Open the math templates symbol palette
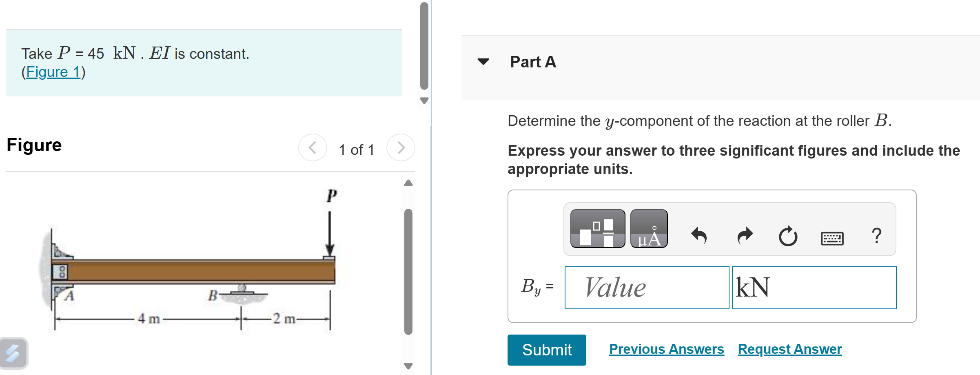The width and height of the screenshot is (980, 375). 597,229
